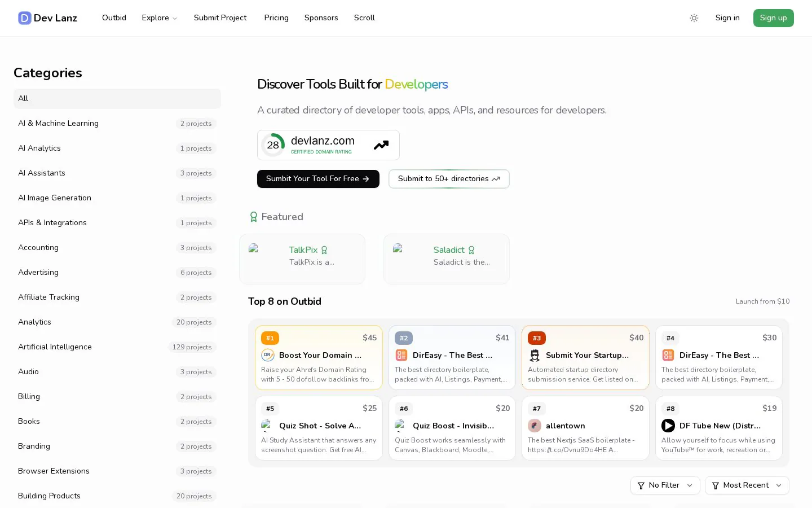This screenshot has width=812, height=508.
Task: Open the #1 Boost Your Domain card title
Action: pyautogui.click(x=320, y=355)
